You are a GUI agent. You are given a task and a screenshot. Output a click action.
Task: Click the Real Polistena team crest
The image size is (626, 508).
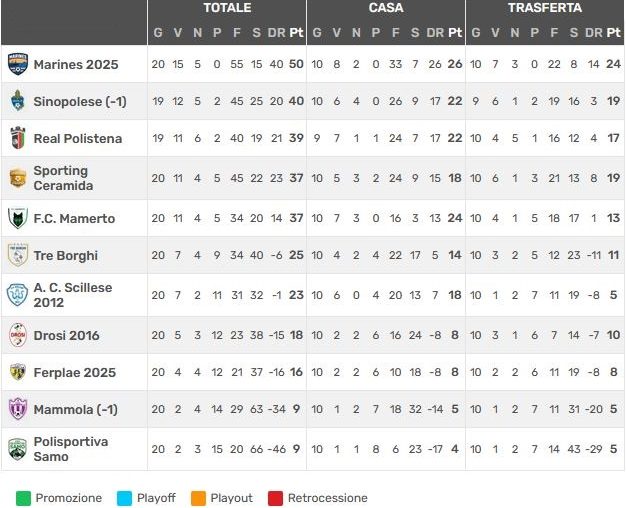coord(18,138)
